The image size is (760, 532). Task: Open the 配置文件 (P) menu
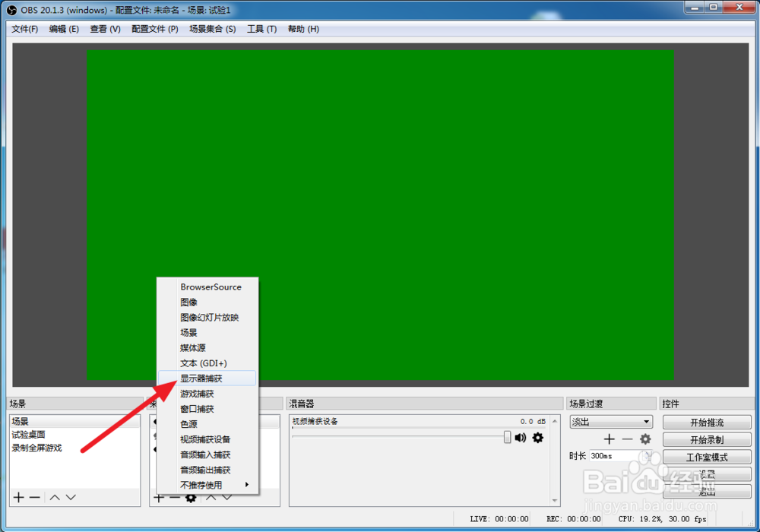155,29
